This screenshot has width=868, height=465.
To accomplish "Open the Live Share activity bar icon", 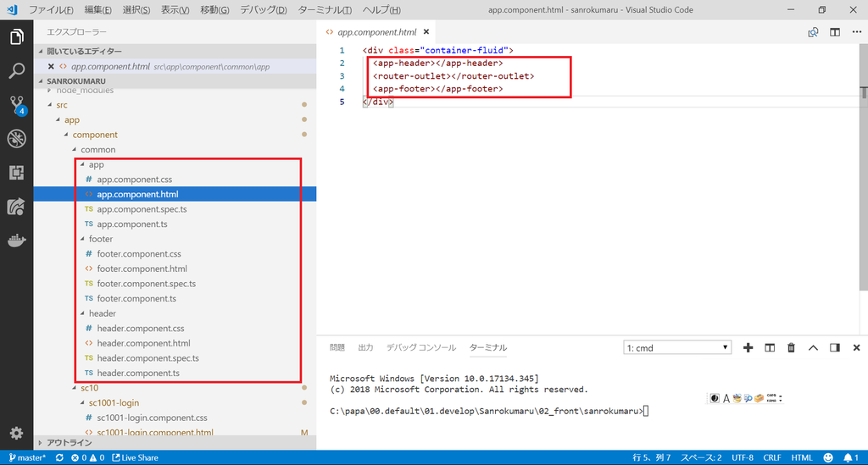I will coord(17,206).
